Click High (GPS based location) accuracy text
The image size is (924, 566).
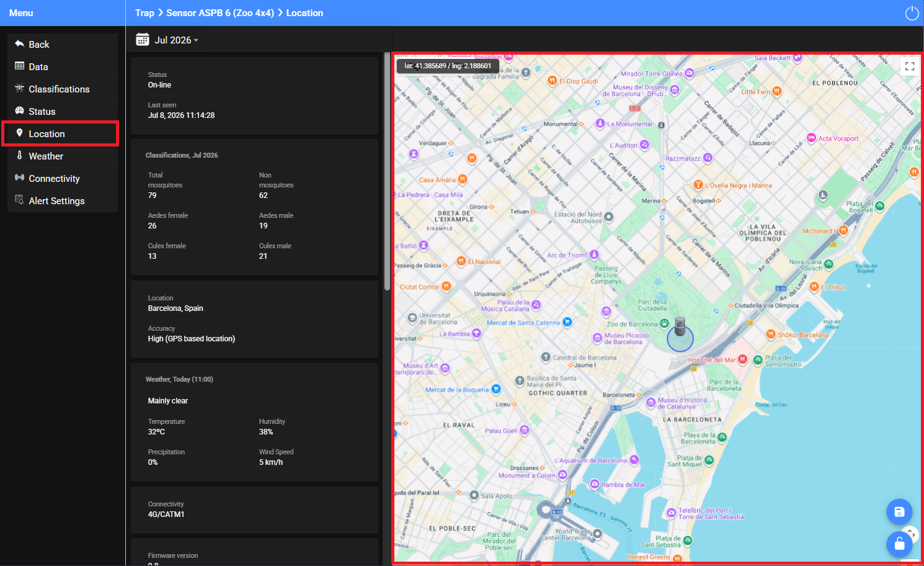point(191,339)
